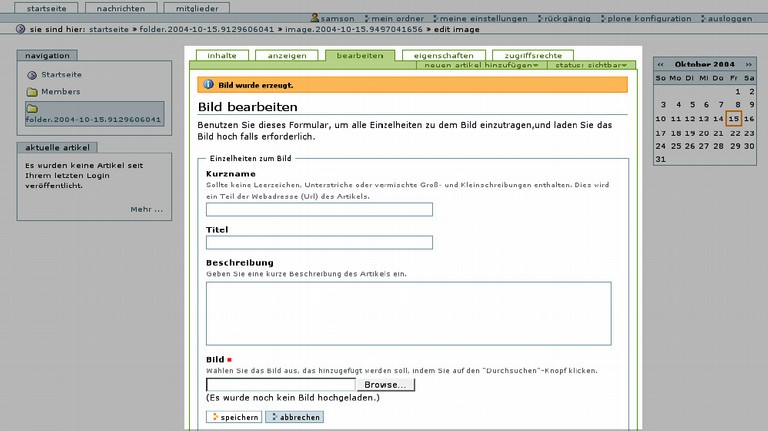768x431 pixels.
Task: Open the 'eigenschaften' tab
Action: [443, 55]
